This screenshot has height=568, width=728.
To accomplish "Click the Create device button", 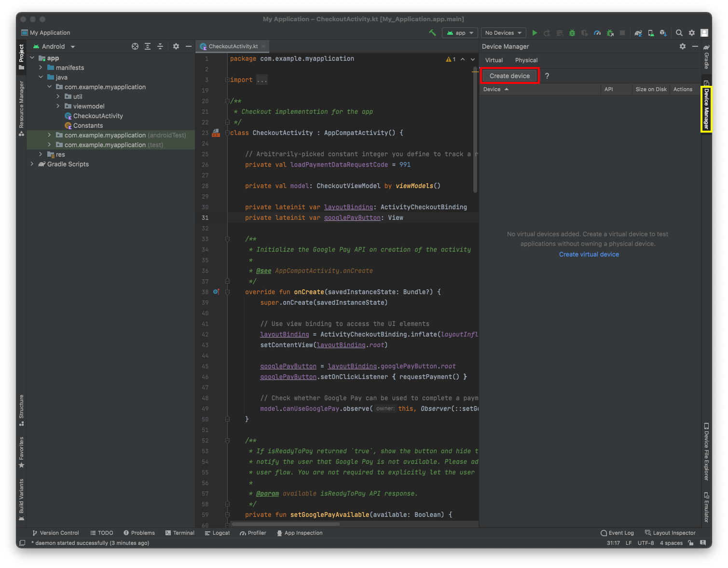I will pos(510,76).
